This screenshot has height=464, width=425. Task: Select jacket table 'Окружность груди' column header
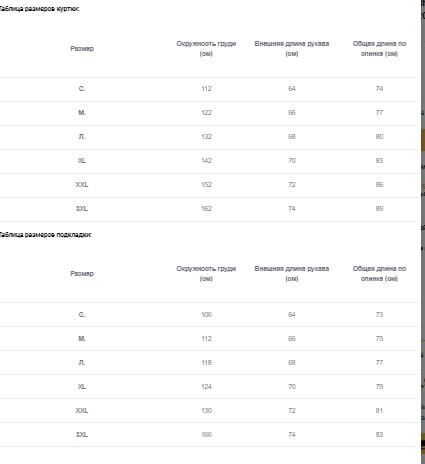pos(206,49)
